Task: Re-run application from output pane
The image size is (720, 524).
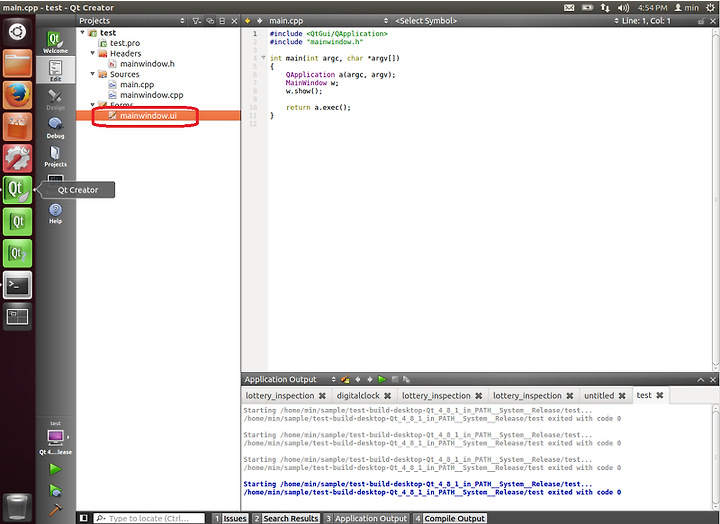Action: click(382, 379)
